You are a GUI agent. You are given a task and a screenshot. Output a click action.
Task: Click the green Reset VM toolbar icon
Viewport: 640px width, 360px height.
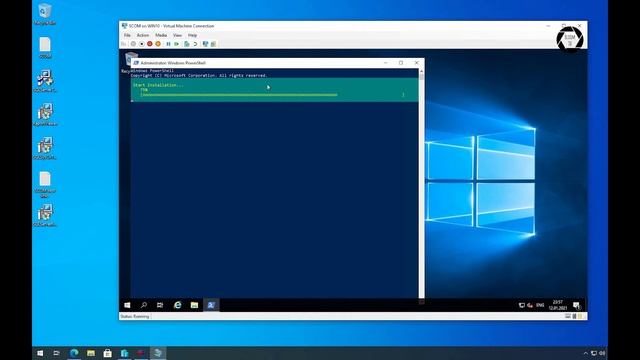pyautogui.click(x=177, y=44)
